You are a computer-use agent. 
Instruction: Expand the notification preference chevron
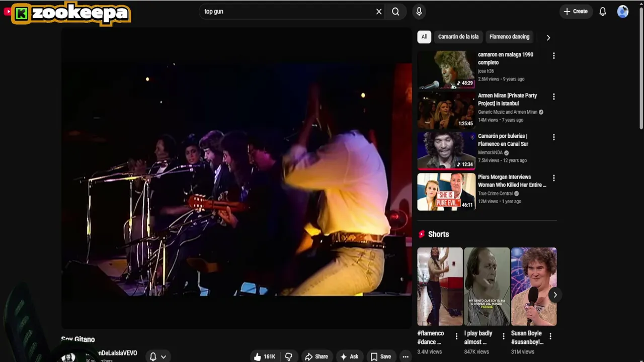click(x=163, y=357)
